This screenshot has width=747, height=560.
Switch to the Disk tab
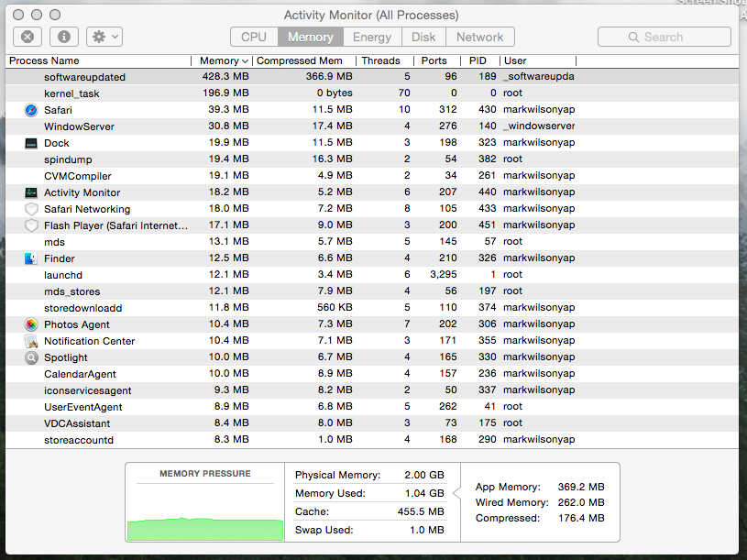point(423,37)
